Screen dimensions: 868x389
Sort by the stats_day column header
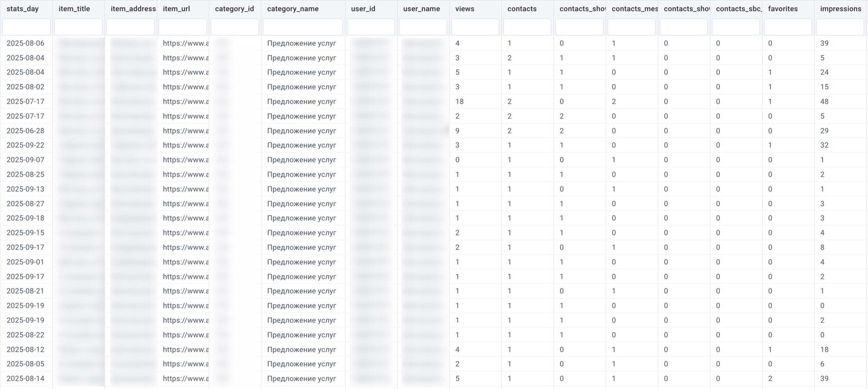click(x=23, y=9)
